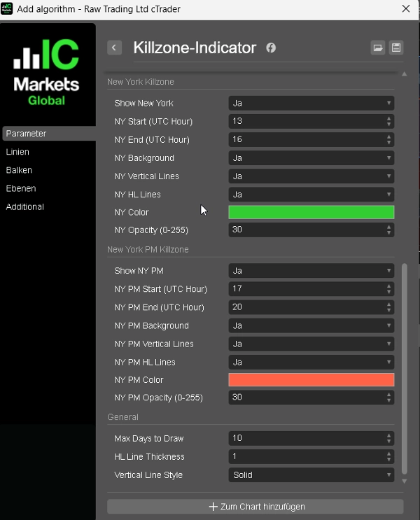Open the Show NY PM dropdown
The image size is (420, 520).
click(311, 271)
